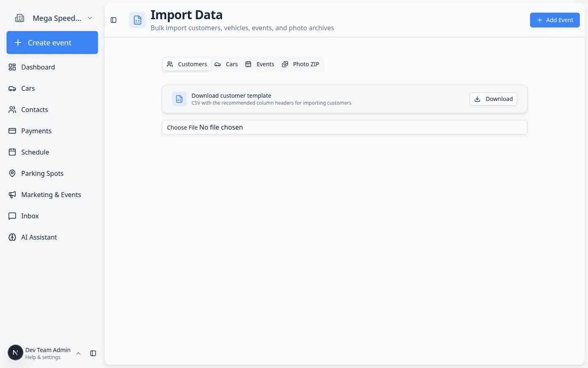The image size is (588, 368).
Task: Open the Dashboard page
Action: tap(52, 67)
